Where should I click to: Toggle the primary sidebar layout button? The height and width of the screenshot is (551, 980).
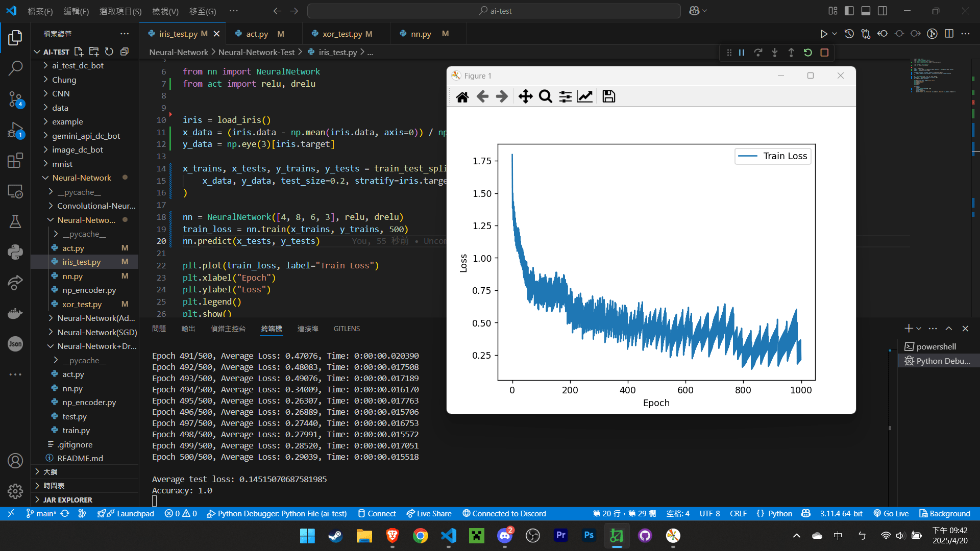tap(849, 11)
